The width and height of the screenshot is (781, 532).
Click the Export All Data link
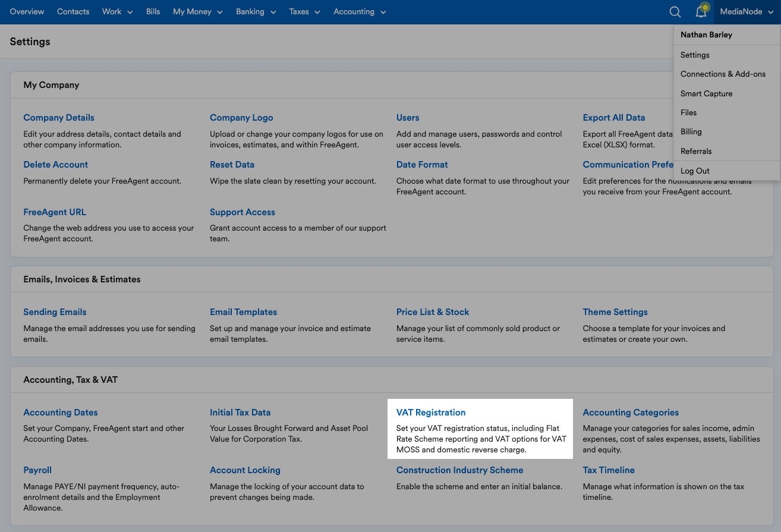point(613,118)
